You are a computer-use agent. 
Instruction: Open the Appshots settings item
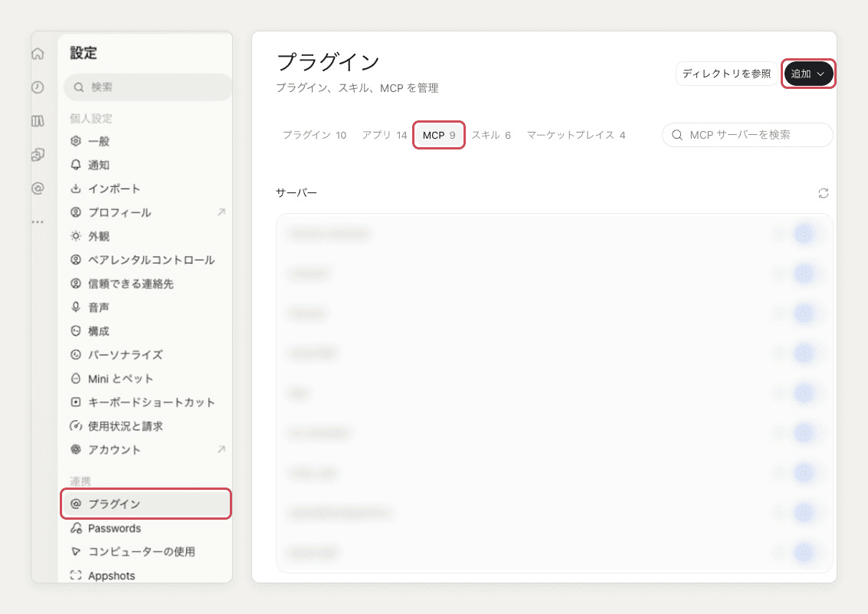tap(147, 576)
